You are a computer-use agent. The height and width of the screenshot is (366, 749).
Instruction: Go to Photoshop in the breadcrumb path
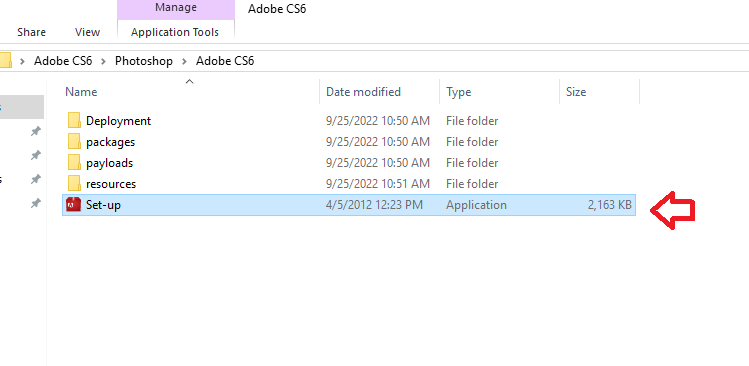[x=143, y=61]
